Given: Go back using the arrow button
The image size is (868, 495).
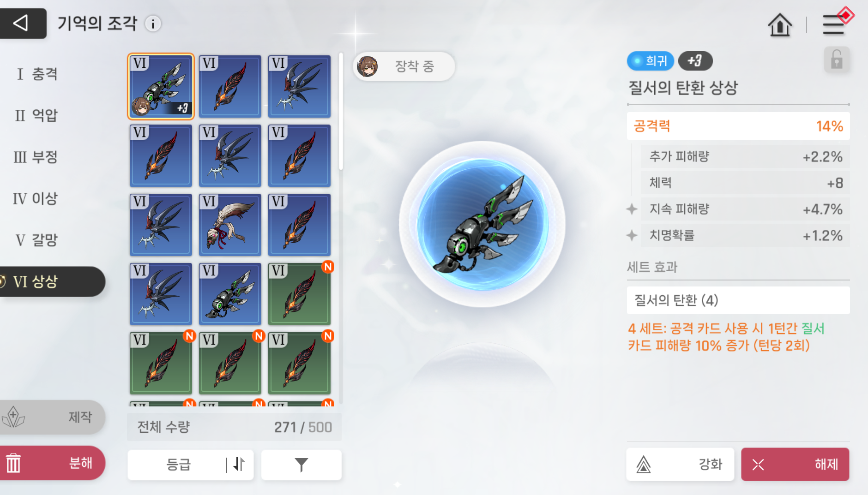Looking at the screenshot, I should [x=22, y=23].
